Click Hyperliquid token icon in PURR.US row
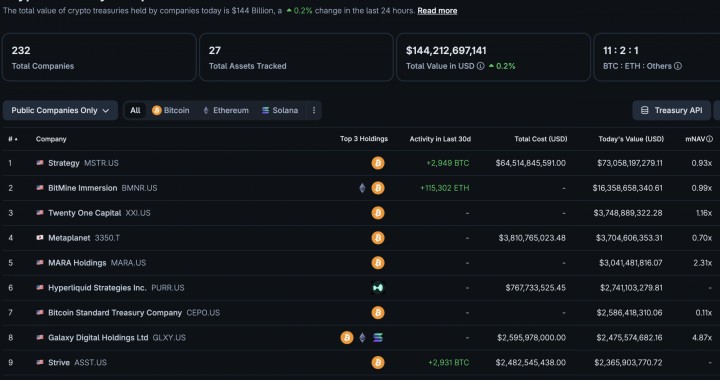 (x=377, y=288)
